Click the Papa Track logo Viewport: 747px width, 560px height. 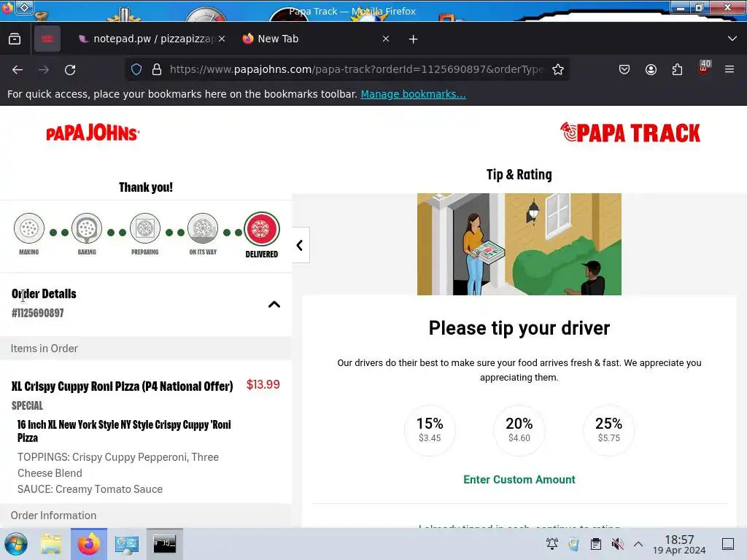[x=630, y=133]
